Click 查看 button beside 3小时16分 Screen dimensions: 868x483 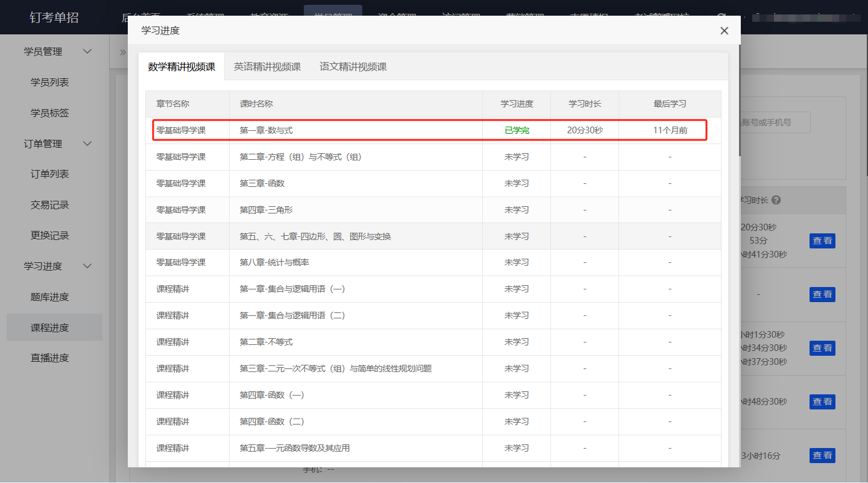tap(822, 455)
